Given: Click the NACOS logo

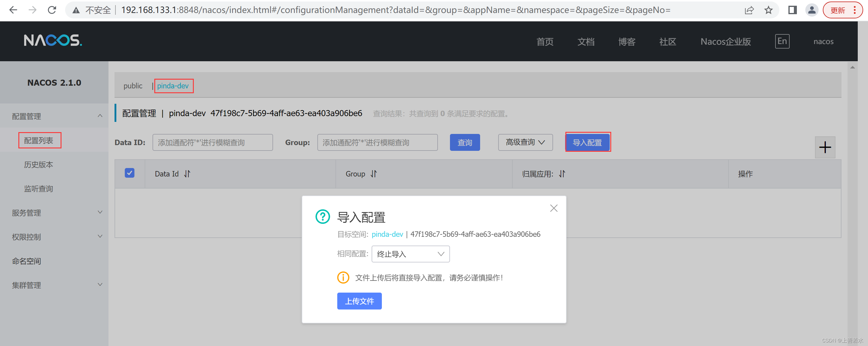Looking at the screenshot, I should 53,40.
